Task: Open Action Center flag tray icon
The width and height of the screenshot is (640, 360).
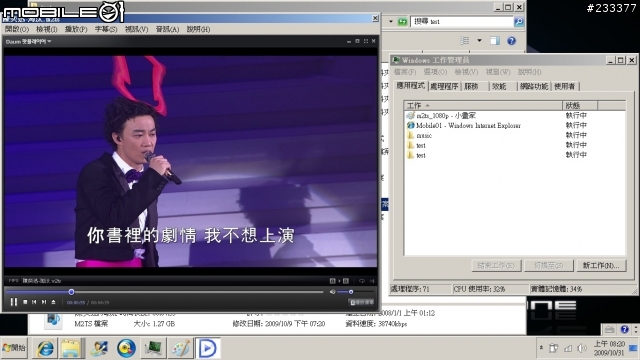Action: pyautogui.click(x=553, y=348)
